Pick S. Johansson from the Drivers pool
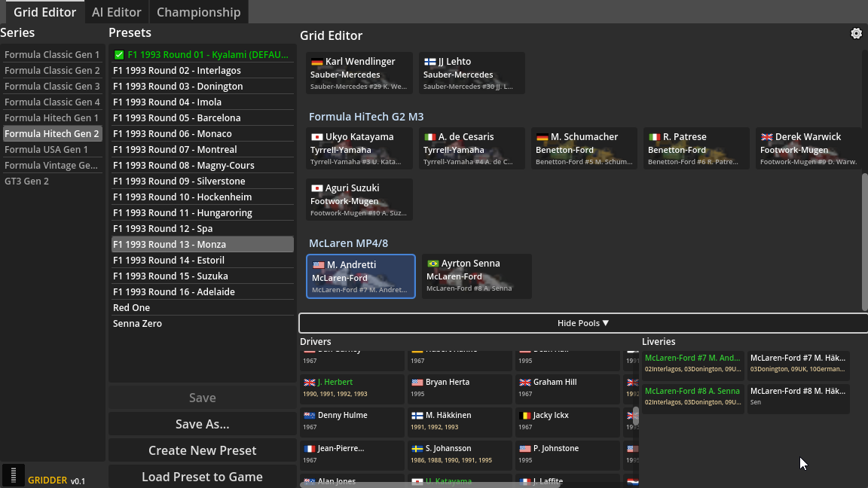Viewport: 868px width, 488px height. click(460, 454)
